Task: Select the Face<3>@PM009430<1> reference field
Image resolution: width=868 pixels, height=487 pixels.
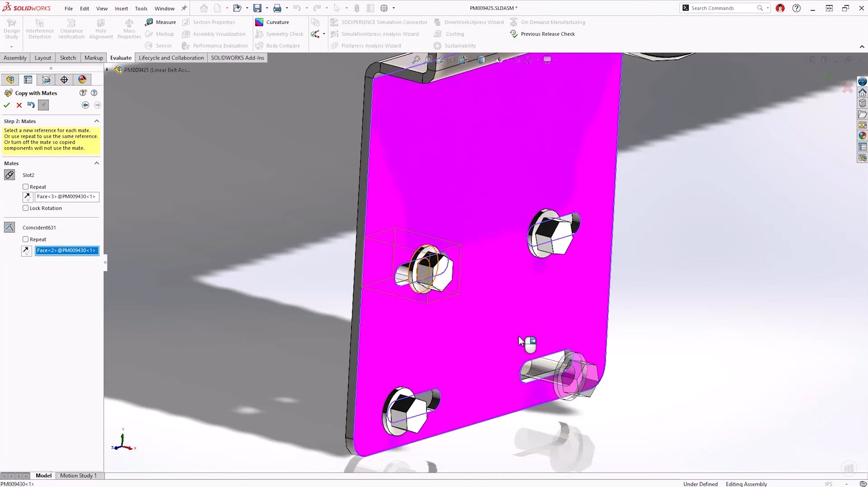Action: click(x=66, y=196)
